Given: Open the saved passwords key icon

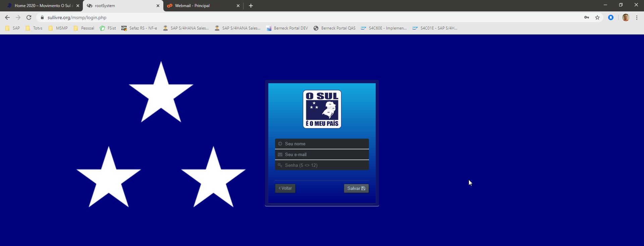Looking at the screenshot, I should pos(587,17).
